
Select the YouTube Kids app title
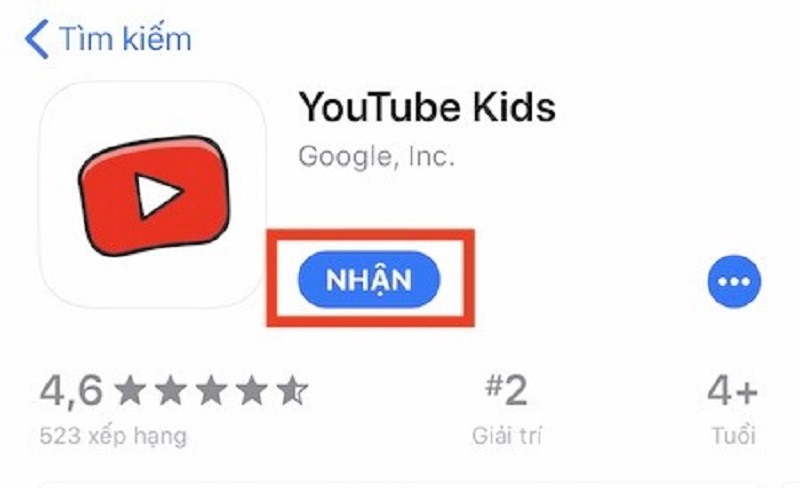[x=427, y=107]
